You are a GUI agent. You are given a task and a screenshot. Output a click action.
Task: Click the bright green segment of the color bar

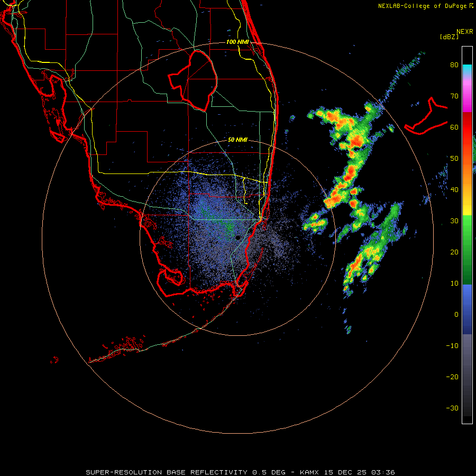pyautogui.click(x=467, y=224)
